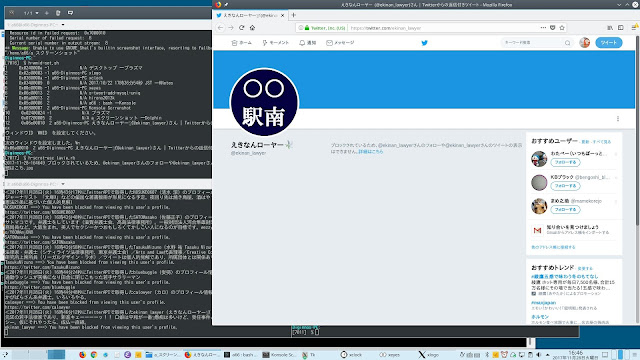Click the hashtag trend #厳選五感で味わう冬のもてなし
640x360 pixels.
tap(564, 276)
